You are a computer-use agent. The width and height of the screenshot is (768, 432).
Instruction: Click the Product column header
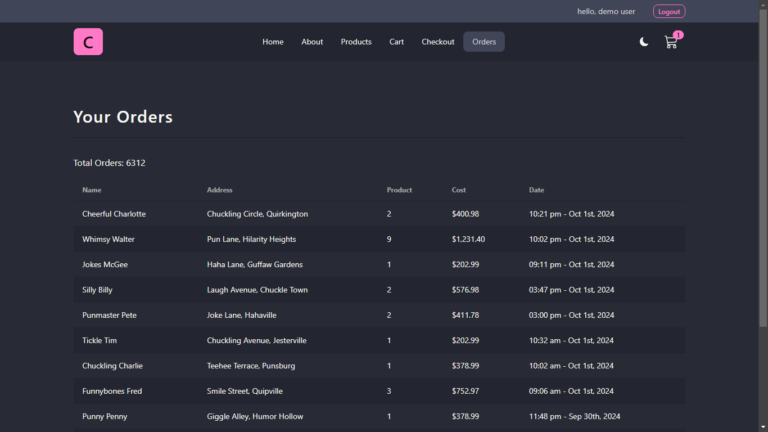tap(399, 190)
